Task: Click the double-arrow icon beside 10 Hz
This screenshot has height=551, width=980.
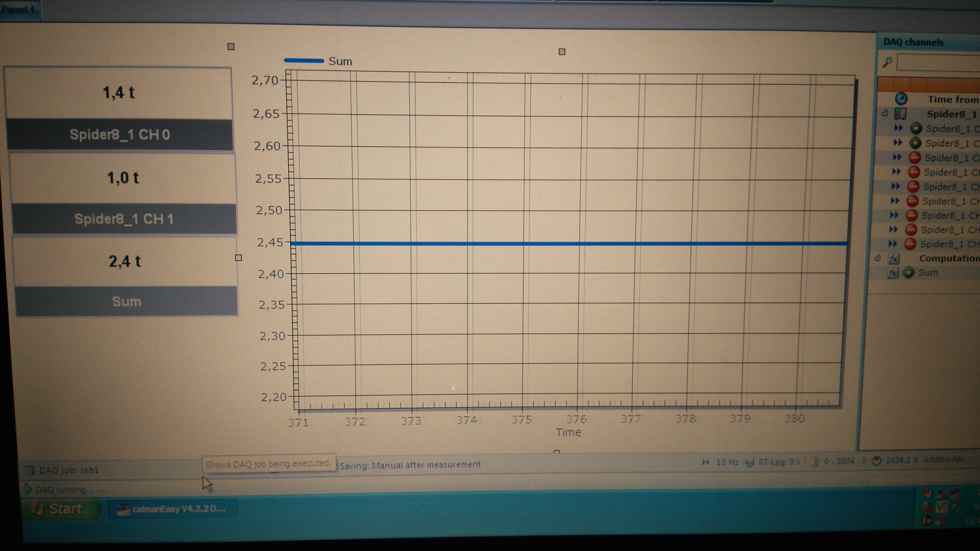Action: [706, 462]
